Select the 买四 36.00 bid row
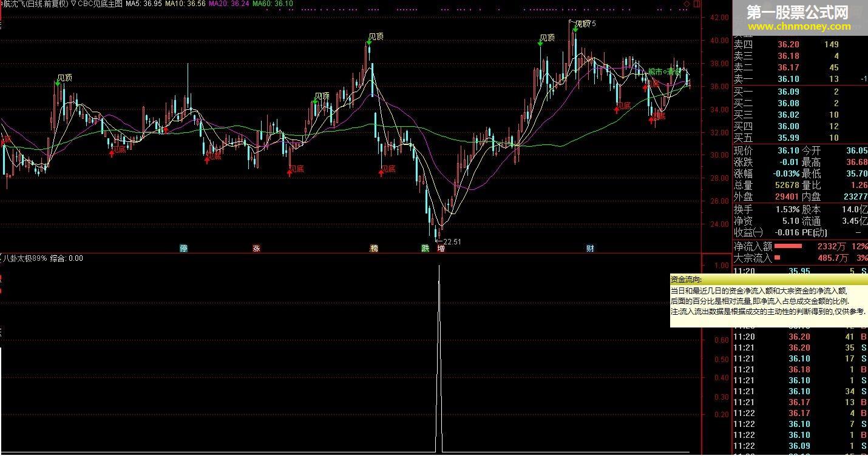The image size is (868, 470). point(800,126)
